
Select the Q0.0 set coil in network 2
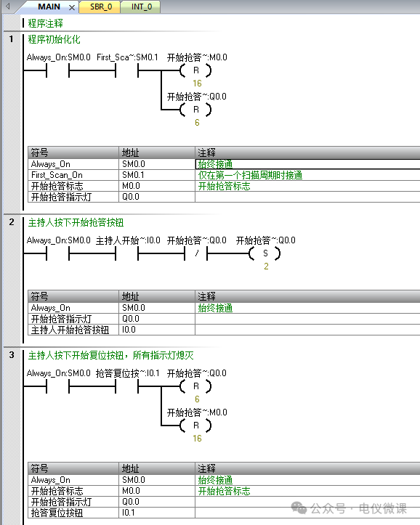coord(265,254)
